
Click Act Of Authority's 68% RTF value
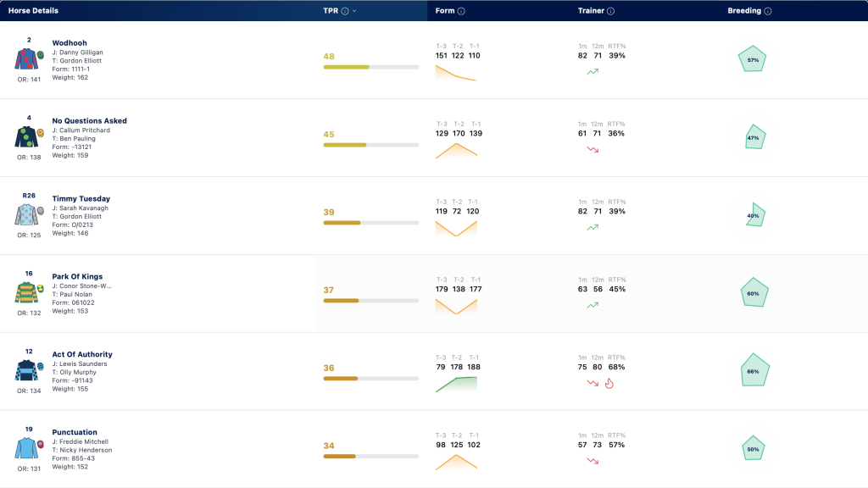pyautogui.click(x=617, y=367)
